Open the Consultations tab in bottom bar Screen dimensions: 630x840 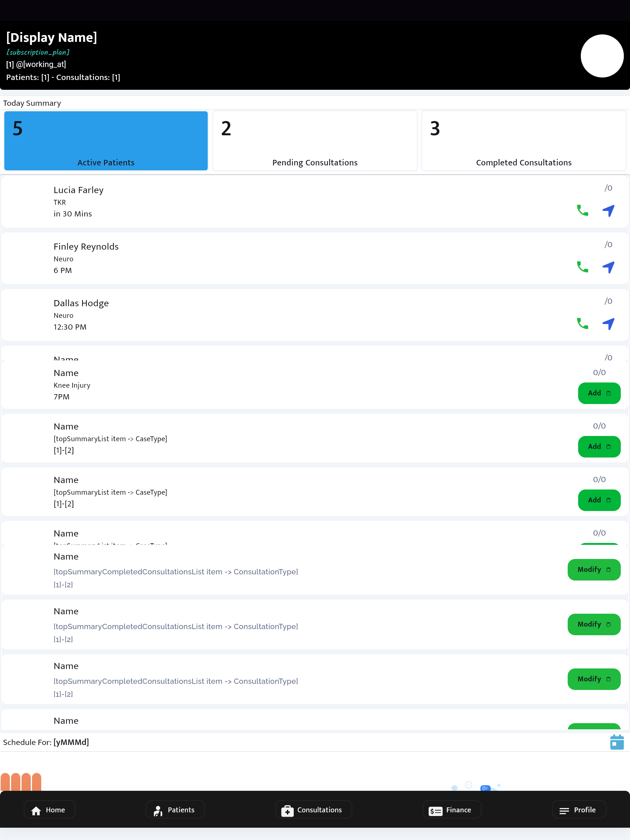tap(313, 810)
